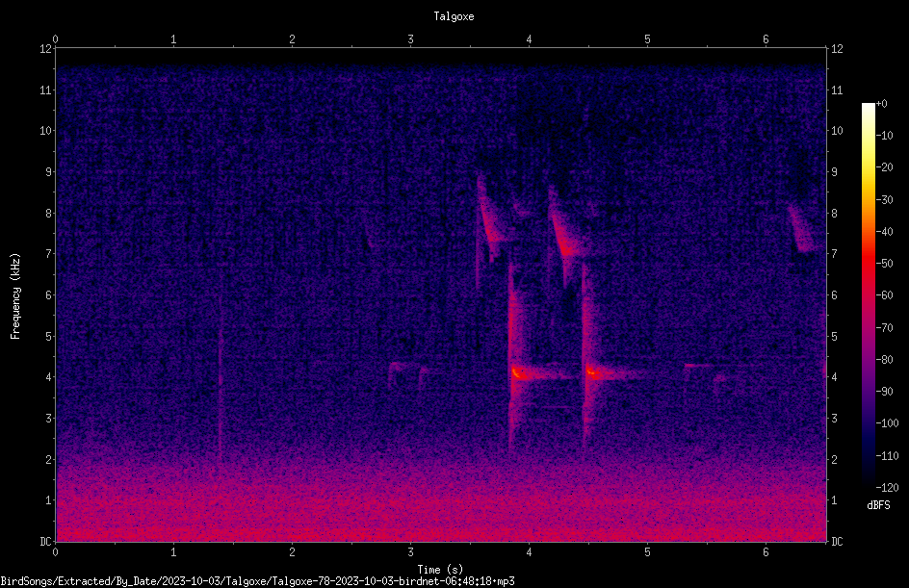Image resolution: width=909 pixels, height=588 pixels.
Task: Click the color scale gradient bar
Action: pos(868,295)
